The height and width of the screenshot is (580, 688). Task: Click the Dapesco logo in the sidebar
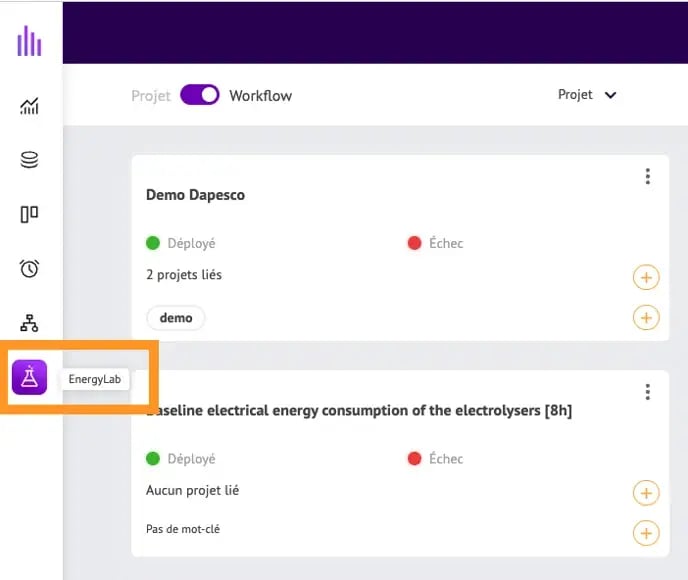point(29,42)
